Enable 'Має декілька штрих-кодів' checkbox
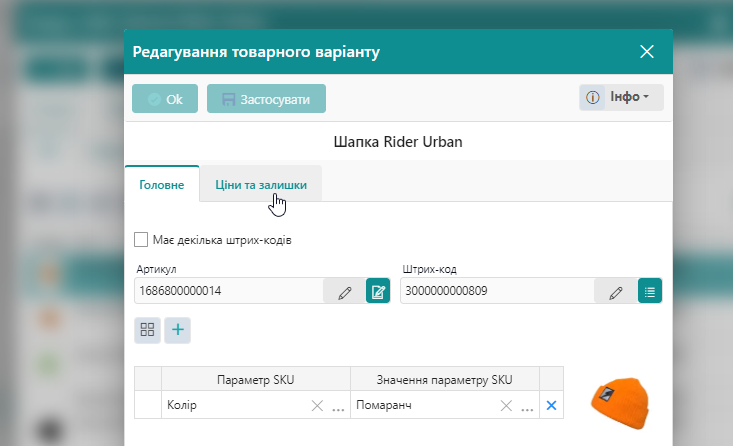 (x=141, y=240)
